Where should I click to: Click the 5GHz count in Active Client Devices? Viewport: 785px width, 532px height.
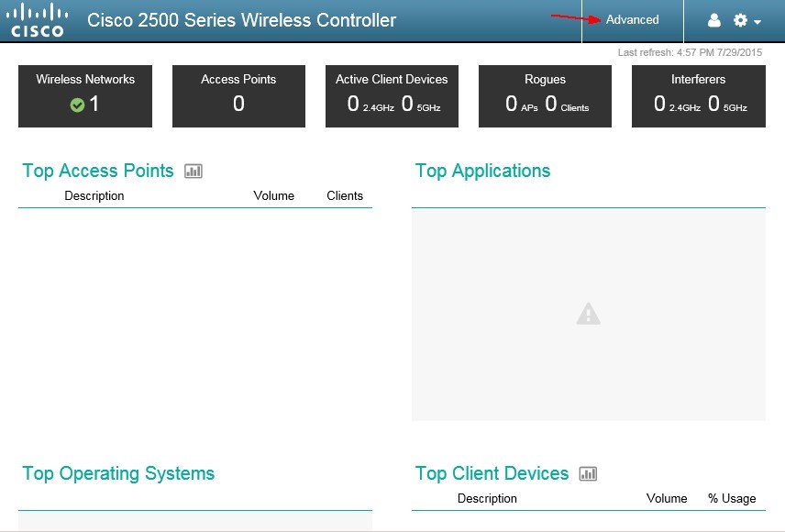(421, 104)
